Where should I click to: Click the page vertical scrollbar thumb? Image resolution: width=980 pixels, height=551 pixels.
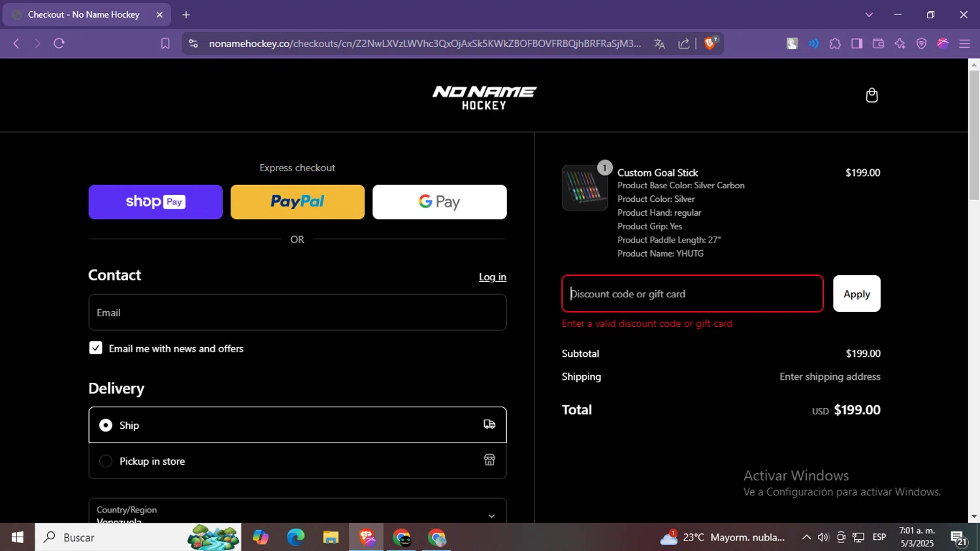click(x=974, y=135)
